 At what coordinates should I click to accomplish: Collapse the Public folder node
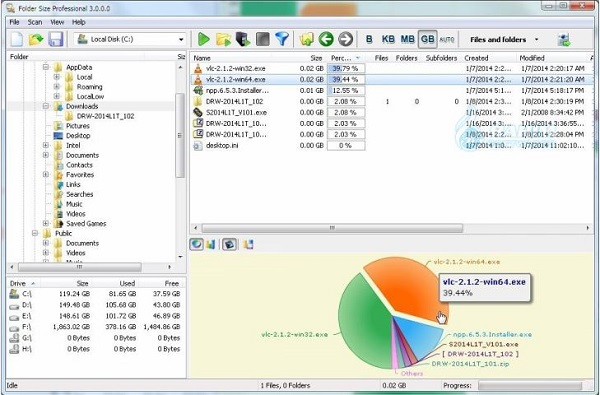(35, 233)
